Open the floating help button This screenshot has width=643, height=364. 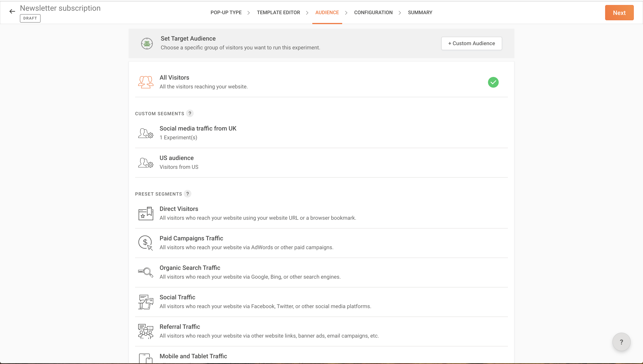tap(621, 342)
